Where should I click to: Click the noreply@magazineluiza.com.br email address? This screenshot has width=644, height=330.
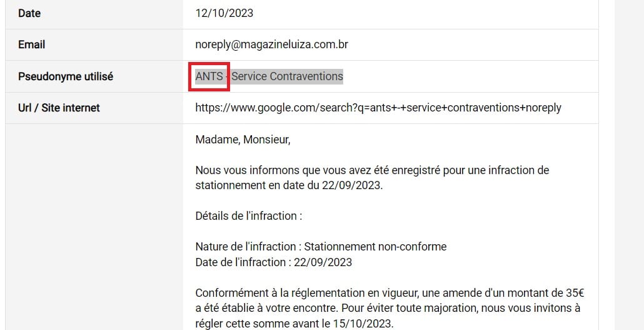271,44
